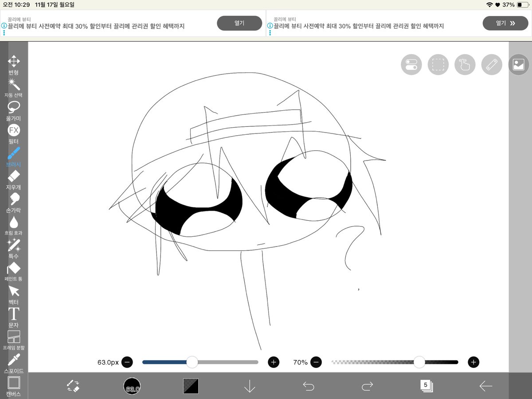Tap 열기 on the left banner ad

pos(239,23)
